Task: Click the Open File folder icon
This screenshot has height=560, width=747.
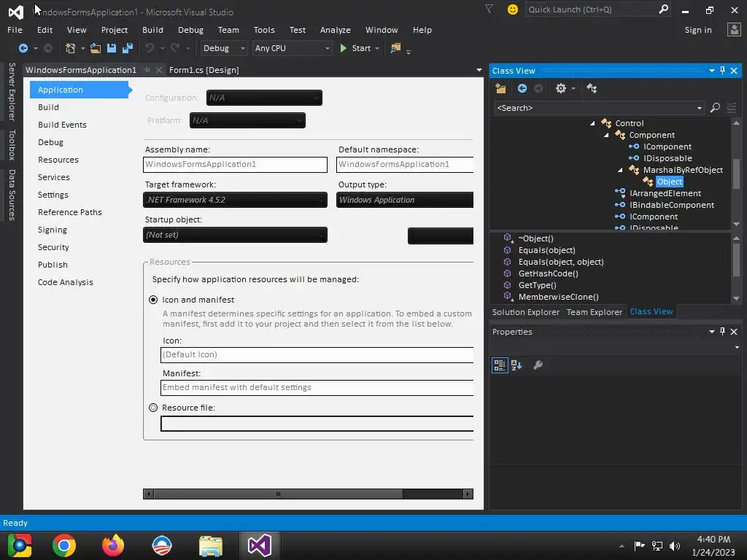Action: (96, 48)
